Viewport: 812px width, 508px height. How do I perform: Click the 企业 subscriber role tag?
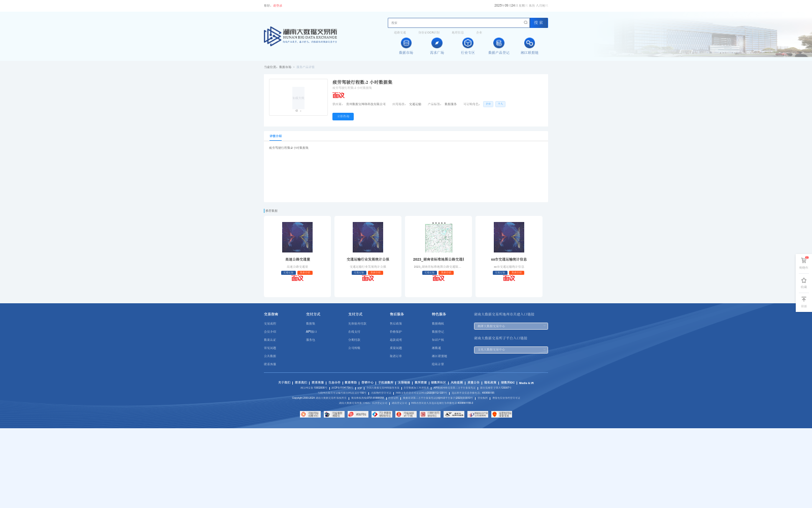click(x=488, y=104)
